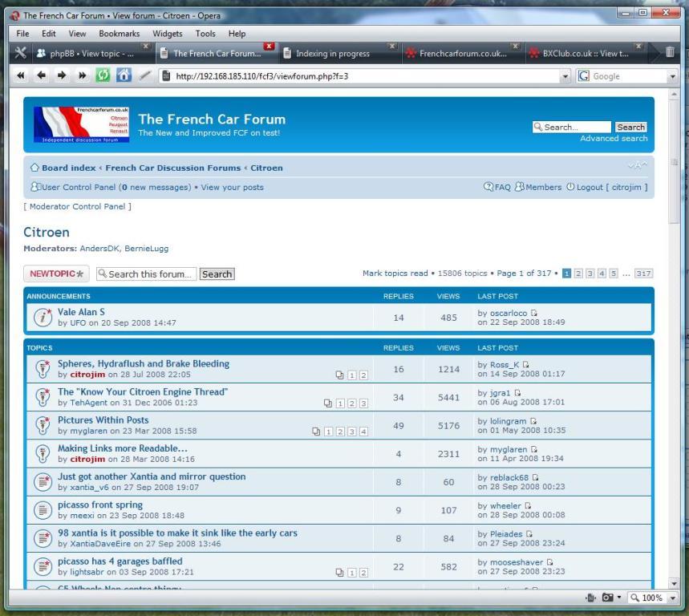Screen dimensions: 689x616
Task: Open the File menu
Action: [22, 34]
